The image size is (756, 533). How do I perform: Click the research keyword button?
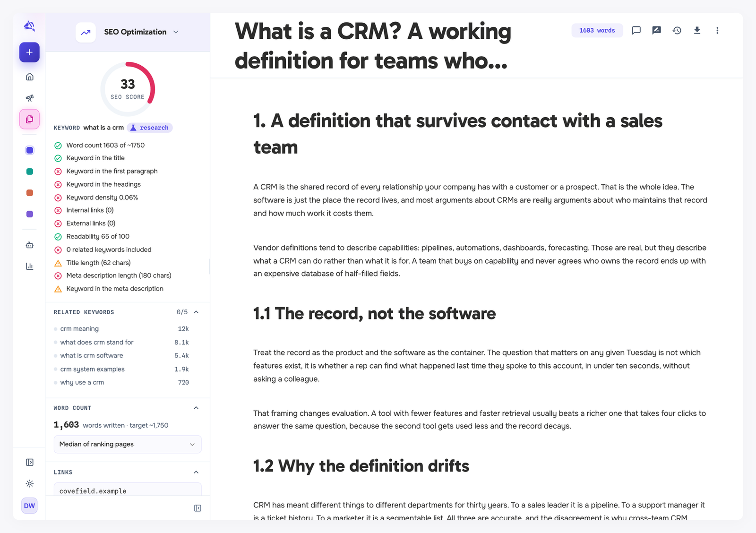(149, 128)
